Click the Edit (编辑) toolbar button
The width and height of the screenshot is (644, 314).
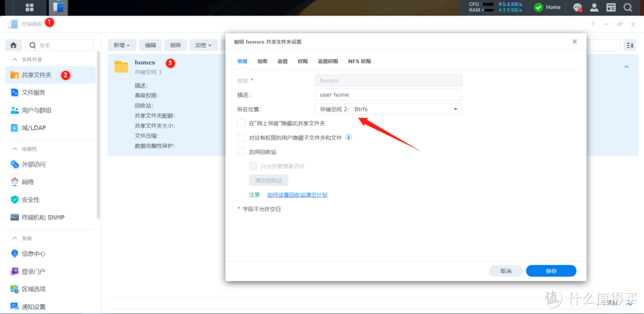point(150,45)
